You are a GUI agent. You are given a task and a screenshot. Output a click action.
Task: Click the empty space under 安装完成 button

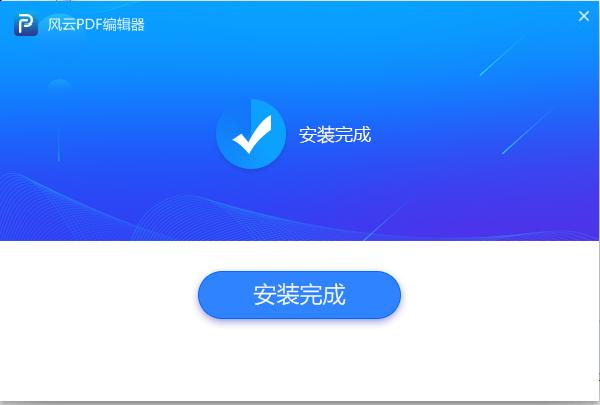tap(299, 360)
